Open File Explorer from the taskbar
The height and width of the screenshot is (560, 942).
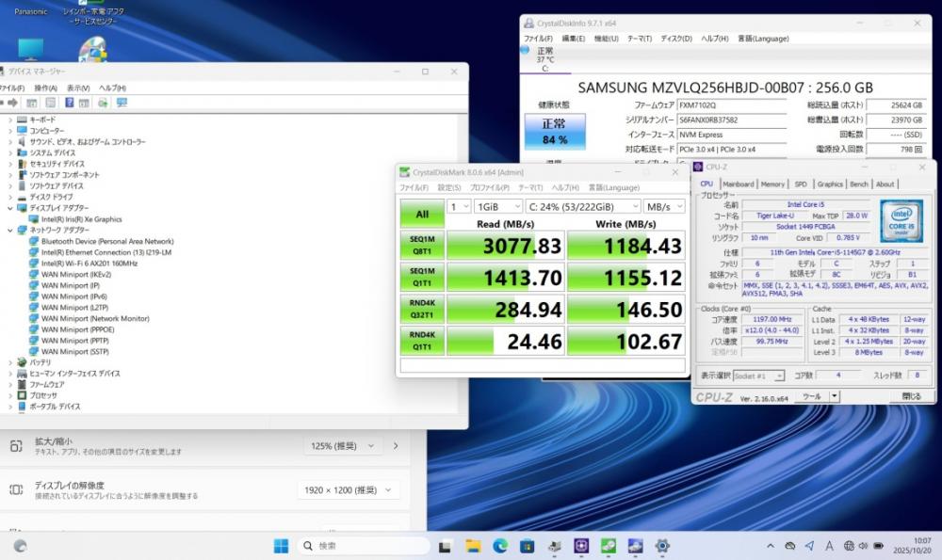tap(473, 546)
